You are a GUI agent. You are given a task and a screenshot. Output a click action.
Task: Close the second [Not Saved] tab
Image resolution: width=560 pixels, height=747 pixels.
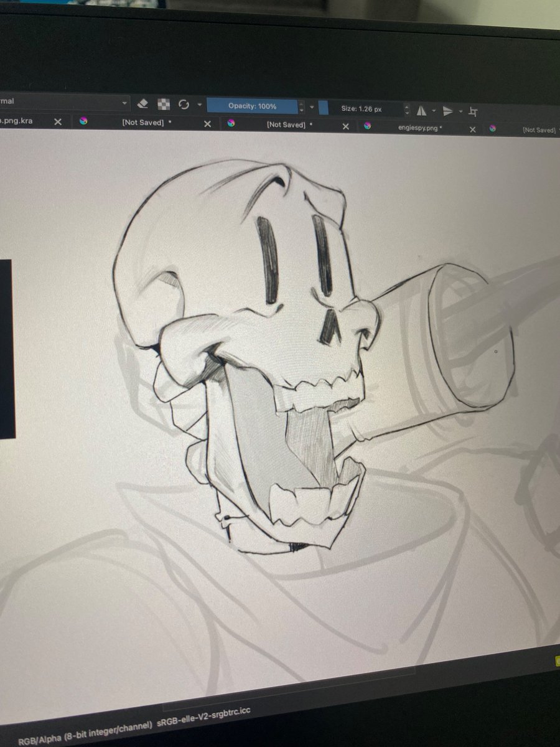(x=346, y=126)
